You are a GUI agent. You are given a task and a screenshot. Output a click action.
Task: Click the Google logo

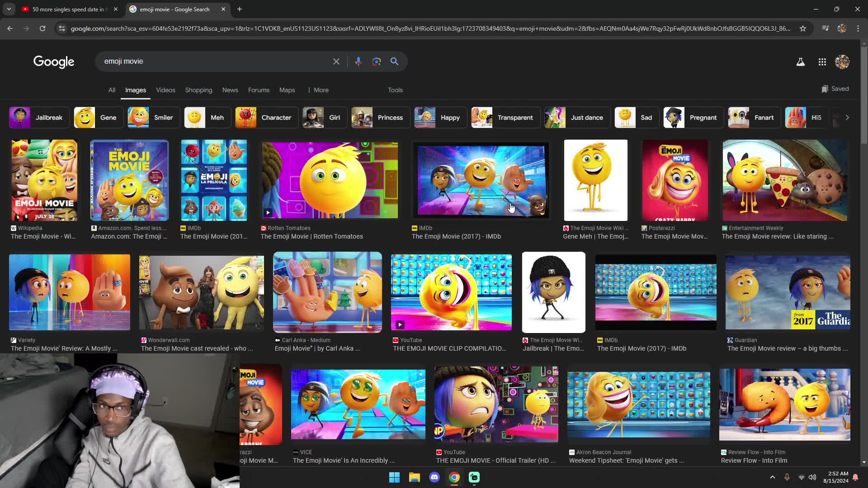pyautogui.click(x=54, y=61)
